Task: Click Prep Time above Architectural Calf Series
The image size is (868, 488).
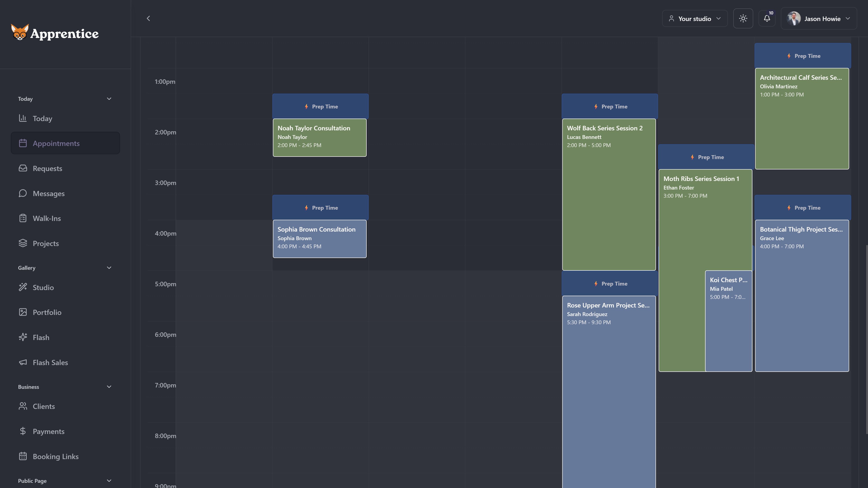Action: 803,56
